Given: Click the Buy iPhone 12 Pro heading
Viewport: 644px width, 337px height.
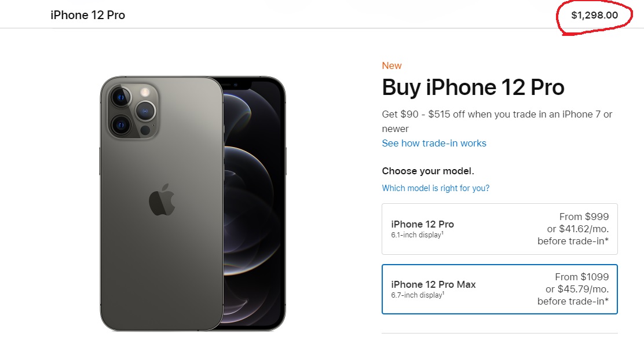Looking at the screenshot, I should tap(473, 87).
